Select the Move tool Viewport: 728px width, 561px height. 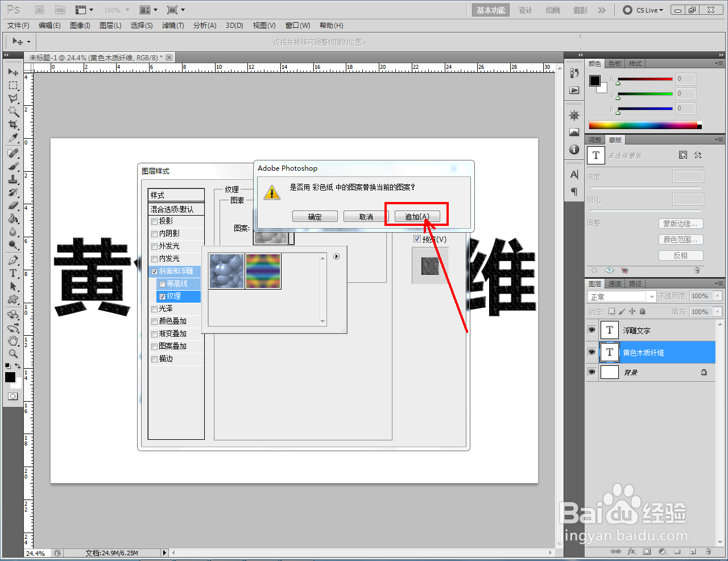13,72
